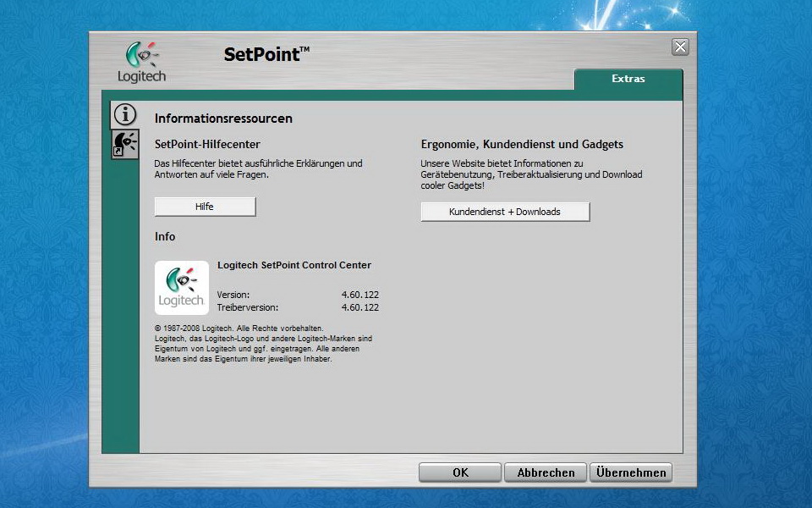The image size is (812, 508).
Task: Select the Treiberversion value 4.60.122
Action: (x=360, y=307)
